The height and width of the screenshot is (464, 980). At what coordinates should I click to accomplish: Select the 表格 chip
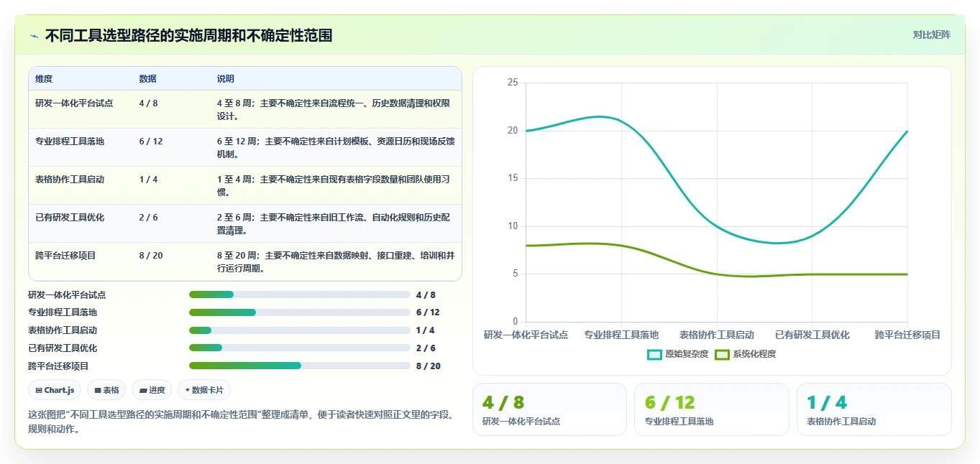tap(106, 390)
